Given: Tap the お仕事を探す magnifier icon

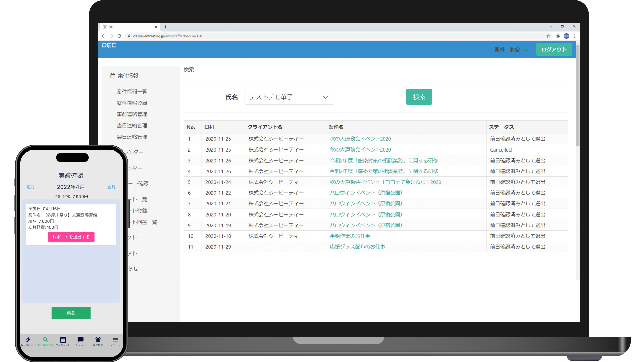Looking at the screenshot, I should [x=46, y=340].
